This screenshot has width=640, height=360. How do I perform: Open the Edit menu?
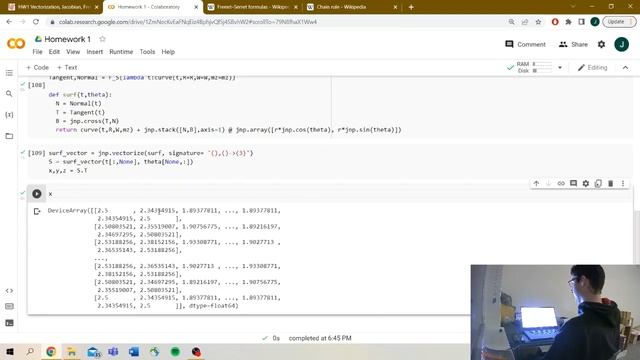coord(54,52)
